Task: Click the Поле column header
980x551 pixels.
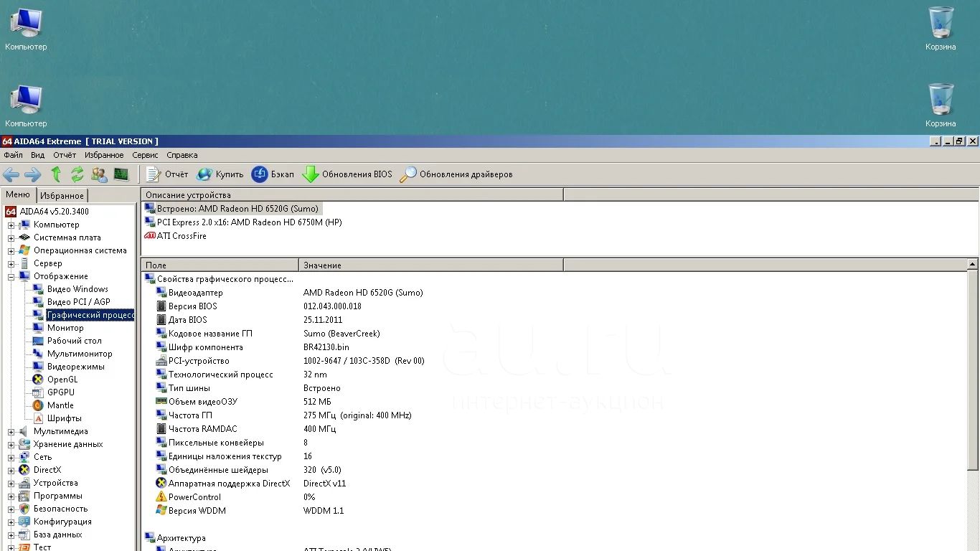Action: pos(220,265)
